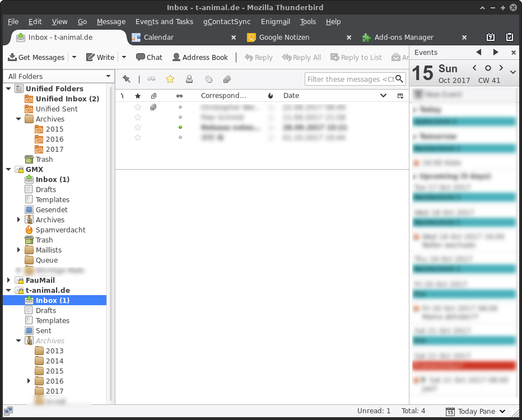Open the Chat toolbar button
This screenshot has height=420, width=522.
click(x=149, y=57)
